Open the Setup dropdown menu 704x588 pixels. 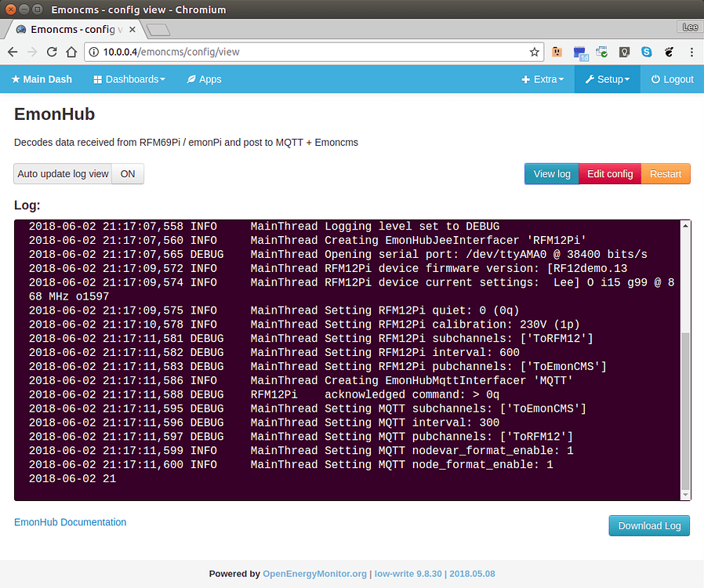(607, 79)
